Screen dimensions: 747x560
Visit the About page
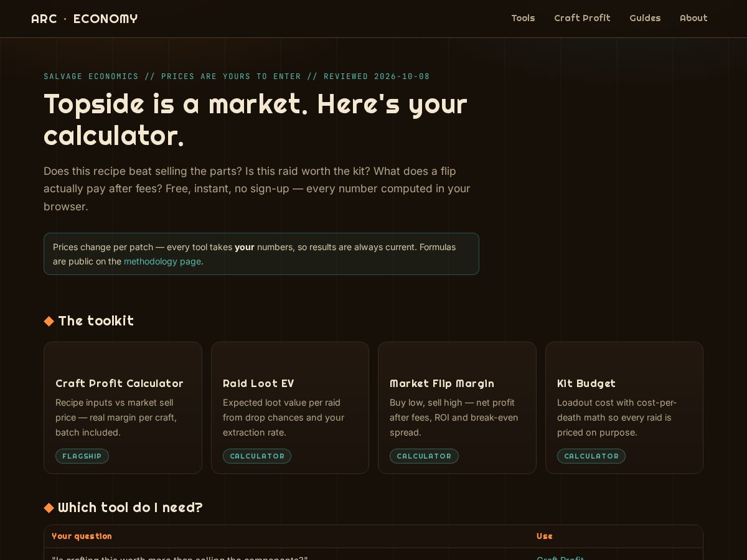click(x=693, y=18)
